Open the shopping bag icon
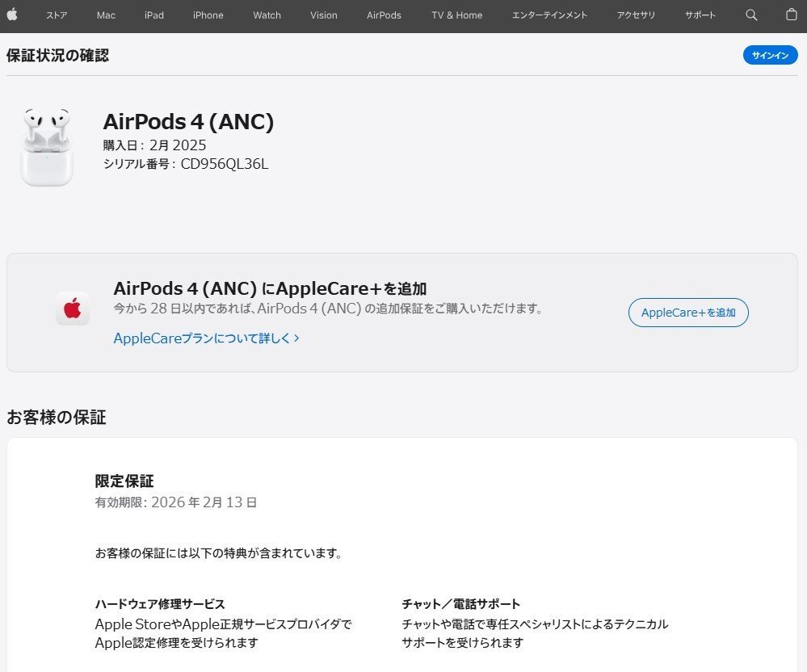This screenshot has height=672, width=807. [x=792, y=15]
